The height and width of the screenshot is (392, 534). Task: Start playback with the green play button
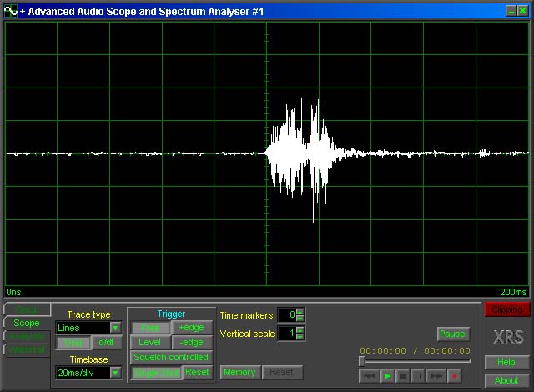point(387,376)
